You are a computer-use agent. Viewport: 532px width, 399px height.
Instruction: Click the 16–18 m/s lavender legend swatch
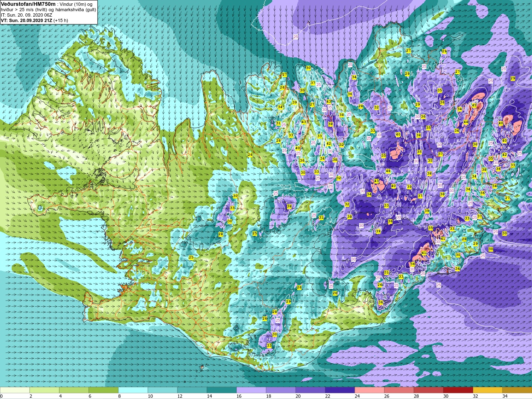[251, 390]
